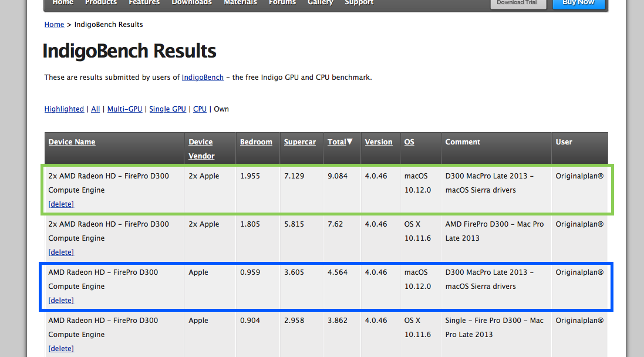Viewport: 644px width, 357px height.
Task: Click the Download Trial button
Action: (518, 4)
